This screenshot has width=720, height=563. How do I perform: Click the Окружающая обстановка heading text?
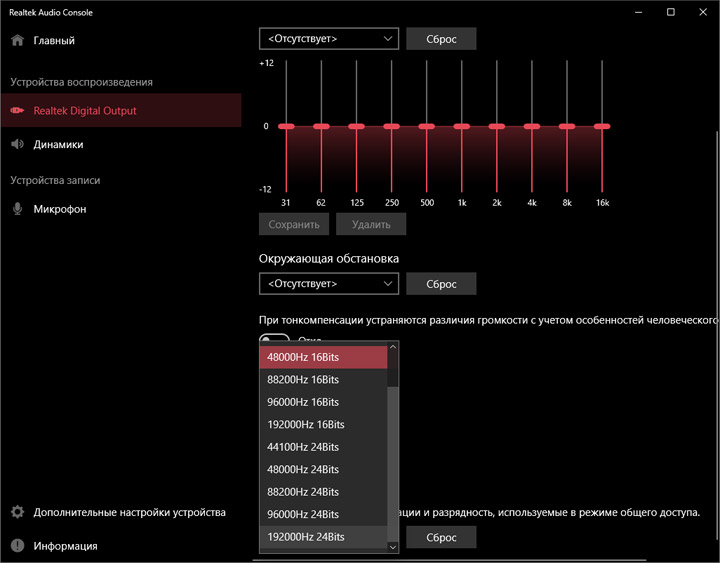(x=329, y=259)
